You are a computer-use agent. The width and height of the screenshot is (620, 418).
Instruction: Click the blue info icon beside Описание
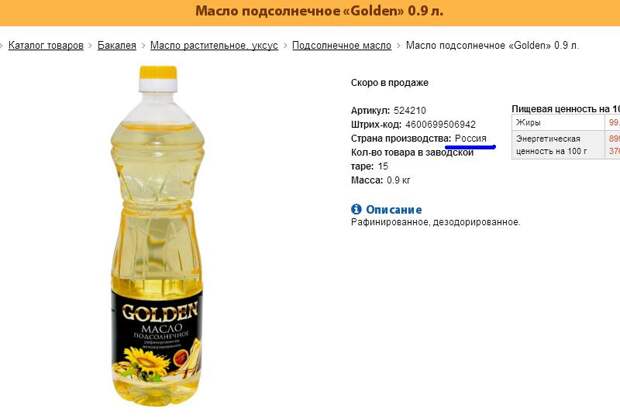tap(356, 209)
